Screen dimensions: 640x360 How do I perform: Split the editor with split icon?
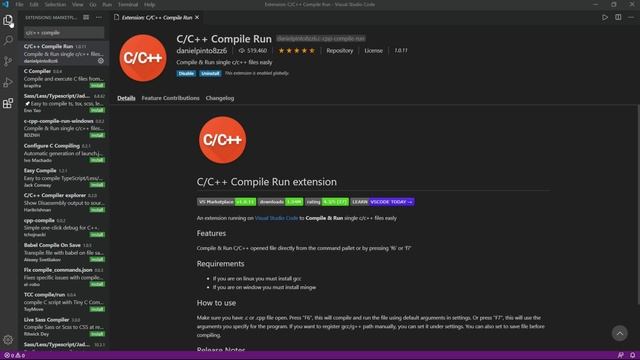coord(618,18)
